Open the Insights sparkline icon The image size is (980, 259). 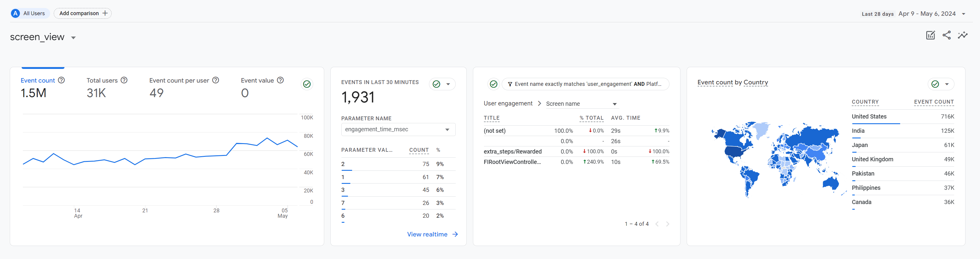click(x=962, y=35)
